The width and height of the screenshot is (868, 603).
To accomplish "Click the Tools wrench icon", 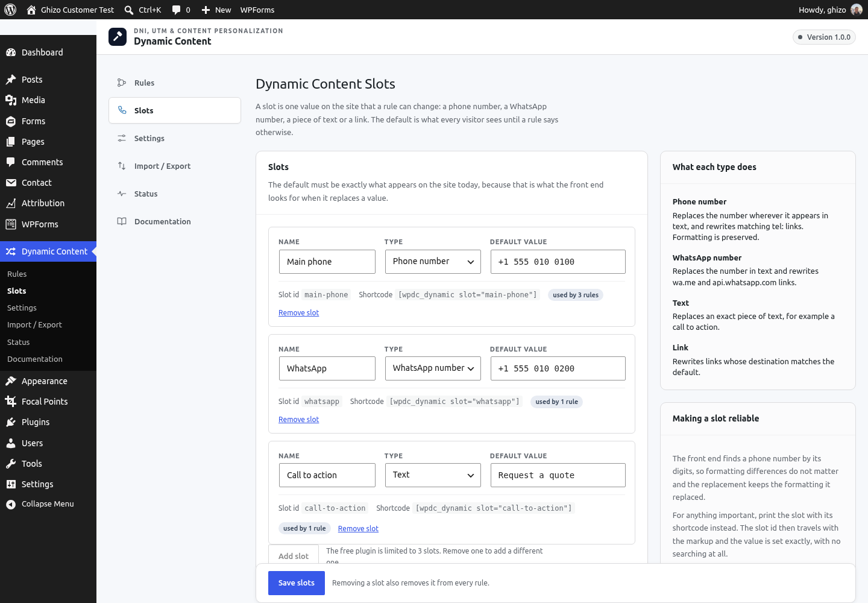I will tap(11, 464).
